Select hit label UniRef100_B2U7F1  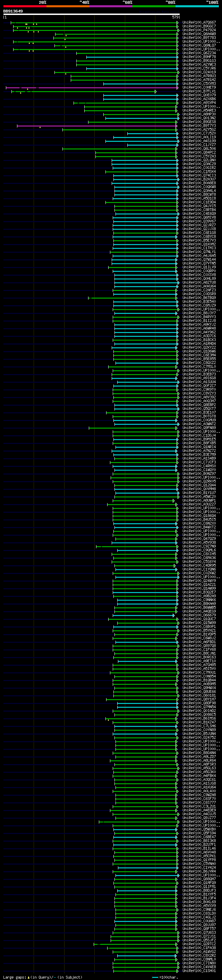point(199,844)
